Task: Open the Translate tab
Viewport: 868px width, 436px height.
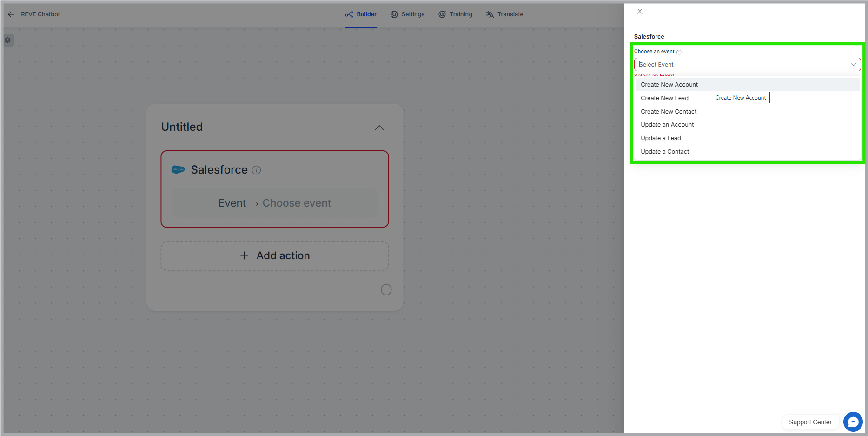Action: coord(505,14)
